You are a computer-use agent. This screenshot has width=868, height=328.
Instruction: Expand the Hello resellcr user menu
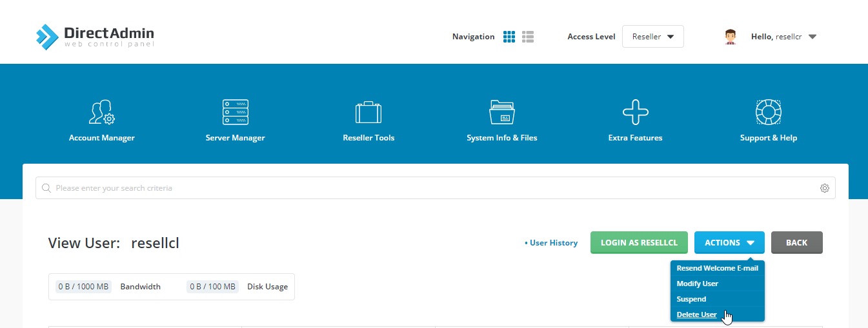pyautogui.click(x=784, y=37)
